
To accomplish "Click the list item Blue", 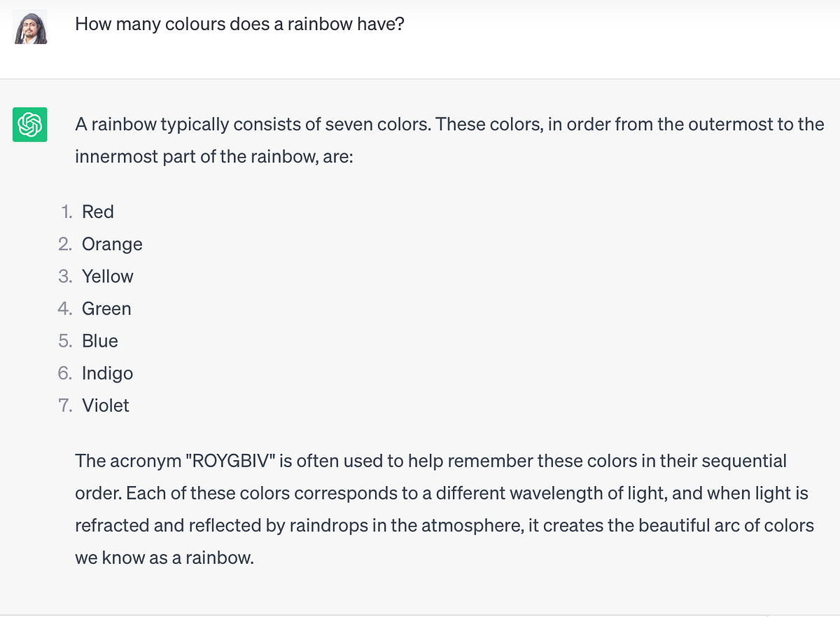I will coord(99,340).
